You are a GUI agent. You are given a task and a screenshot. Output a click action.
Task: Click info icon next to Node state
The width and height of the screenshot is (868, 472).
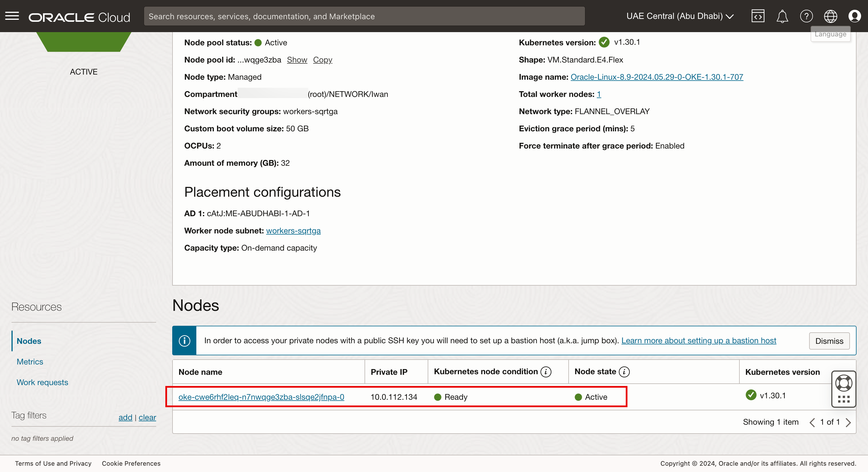[624, 372]
